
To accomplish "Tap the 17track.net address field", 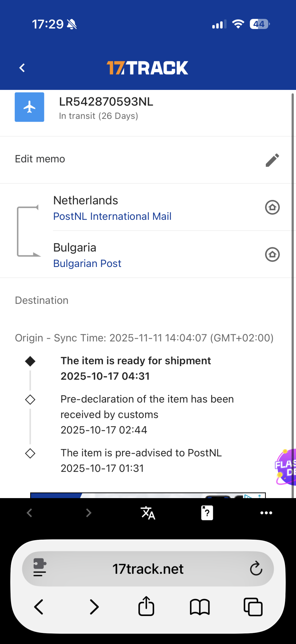I will [148, 569].
